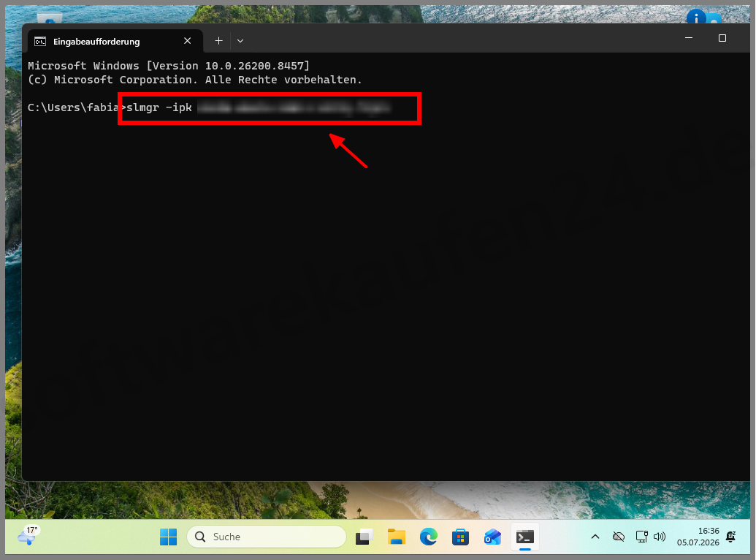Open the notification bell icon

coord(731,537)
